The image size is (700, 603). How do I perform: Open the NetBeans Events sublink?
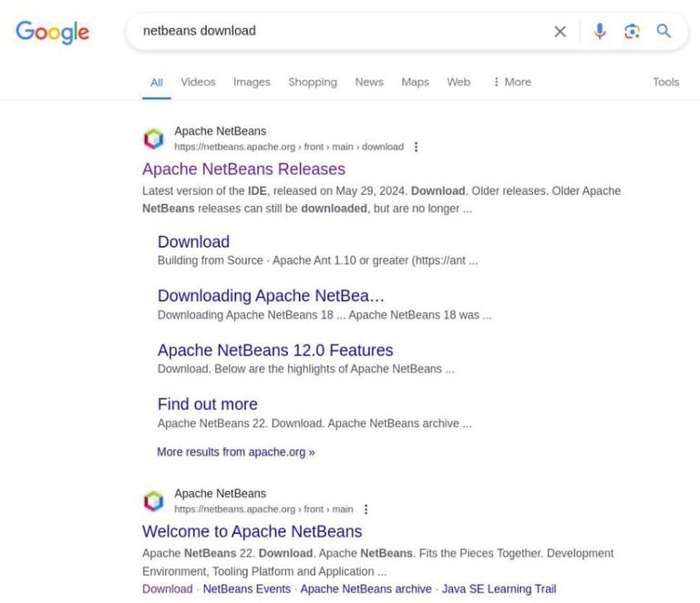pyautogui.click(x=246, y=589)
